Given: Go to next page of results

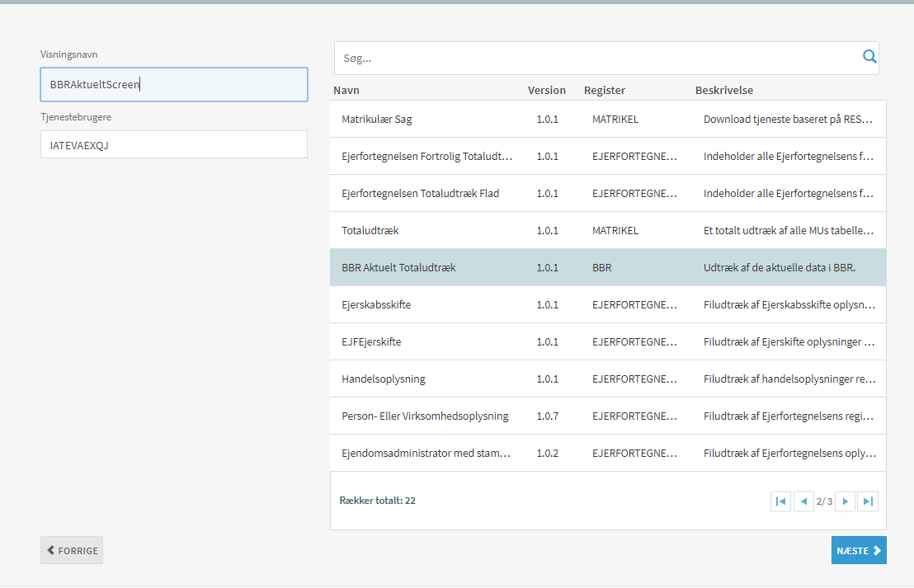Looking at the screenshot, I should click(845, 501).
